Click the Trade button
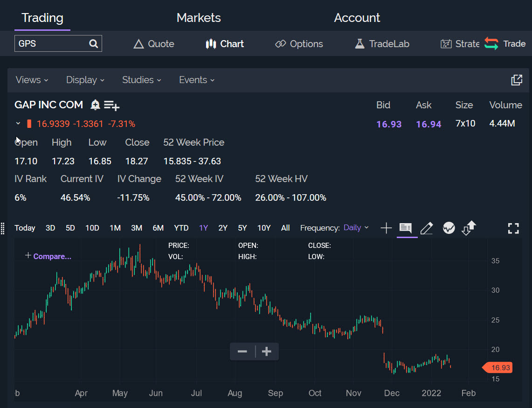Image resolution: width=532 pixels, height=408 pixels. coord(505,44)
